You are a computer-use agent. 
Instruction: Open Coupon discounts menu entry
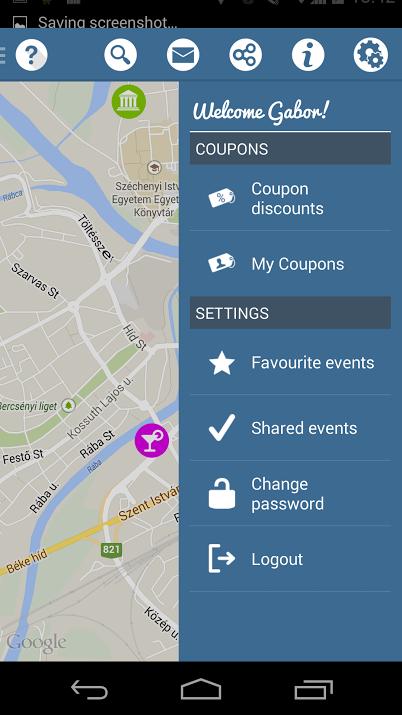pyautogui.click(x=290, y=198)
